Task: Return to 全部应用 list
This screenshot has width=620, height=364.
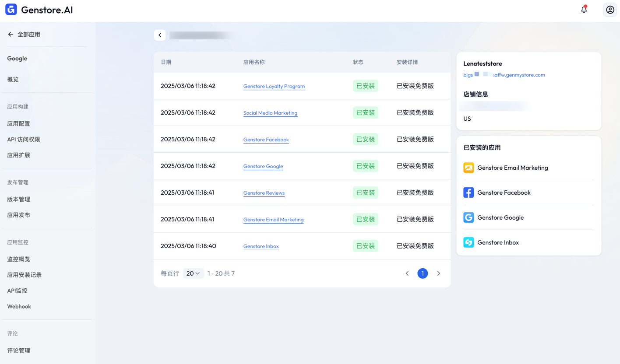Action: [x=29, y=34]
